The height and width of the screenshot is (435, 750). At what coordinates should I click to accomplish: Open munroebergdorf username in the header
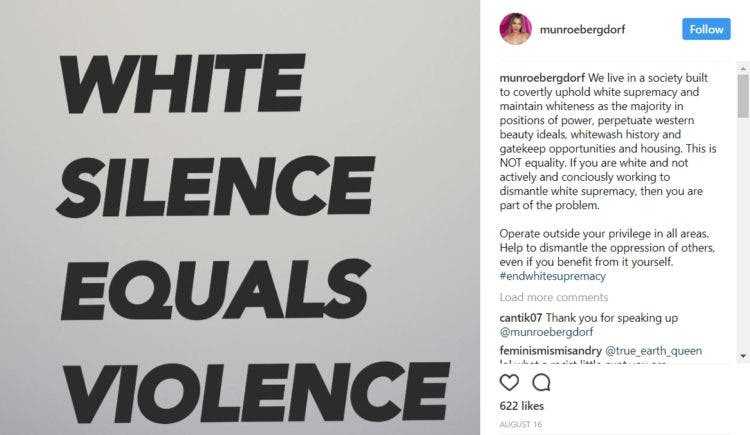click(582, 30)
